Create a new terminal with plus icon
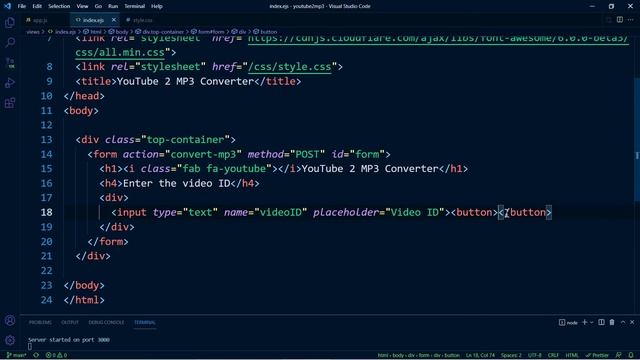This screenshot has height=360, width=640. (584, 322)
